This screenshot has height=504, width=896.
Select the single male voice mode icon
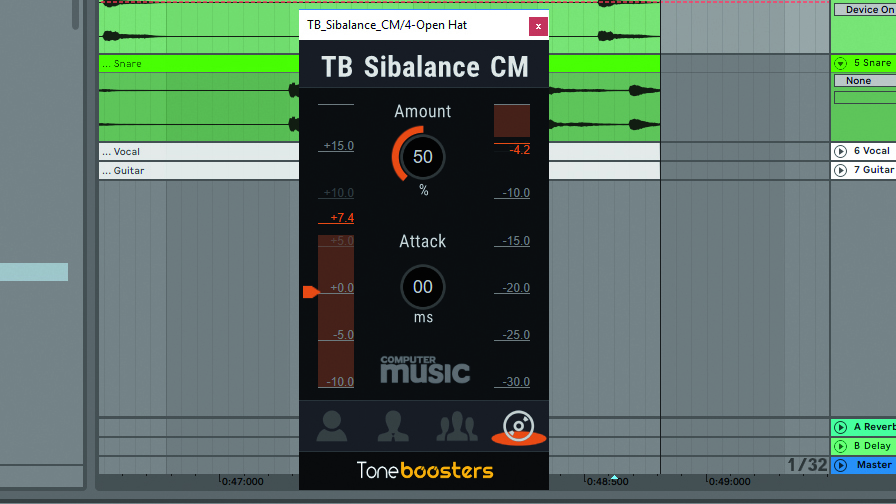pos(331,426)
